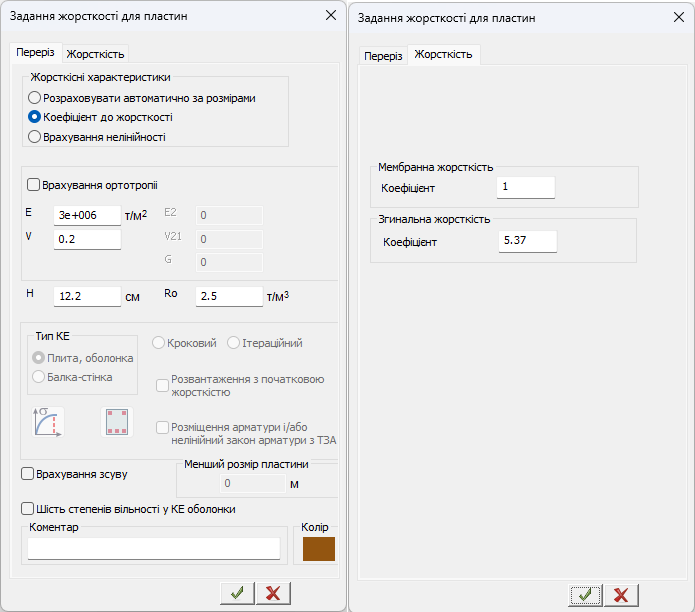This screenshot has width=695, height=612.
Task: Enable Врахування ортотропії checkbox
Action: coord(34,185)
